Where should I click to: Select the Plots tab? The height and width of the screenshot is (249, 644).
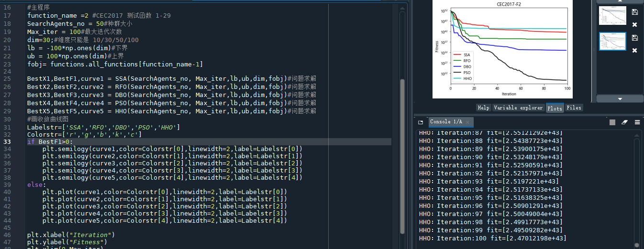tap(555, 108)
